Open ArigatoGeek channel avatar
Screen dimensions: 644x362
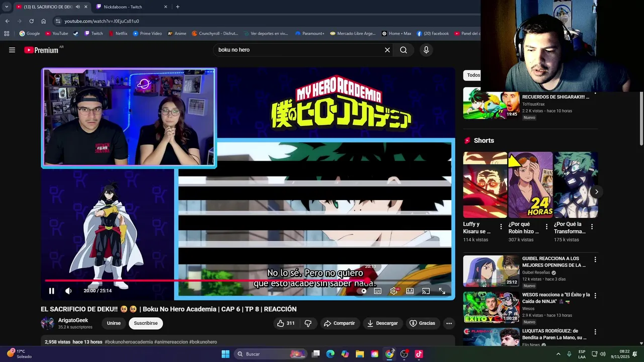pos(47,323)
